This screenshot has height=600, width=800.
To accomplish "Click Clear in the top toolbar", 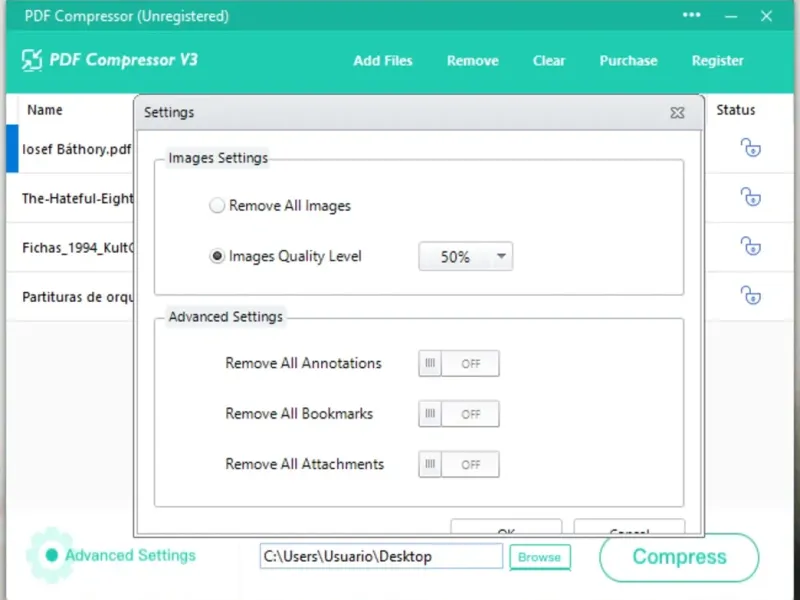I will pyautogui.click(x=549, y=61).
